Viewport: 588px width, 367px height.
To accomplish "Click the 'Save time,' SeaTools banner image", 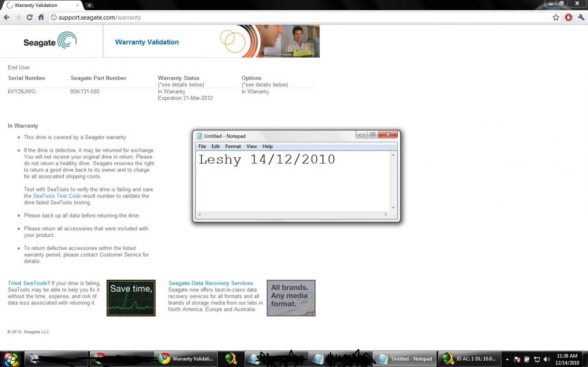I will (x=131, y=298).
